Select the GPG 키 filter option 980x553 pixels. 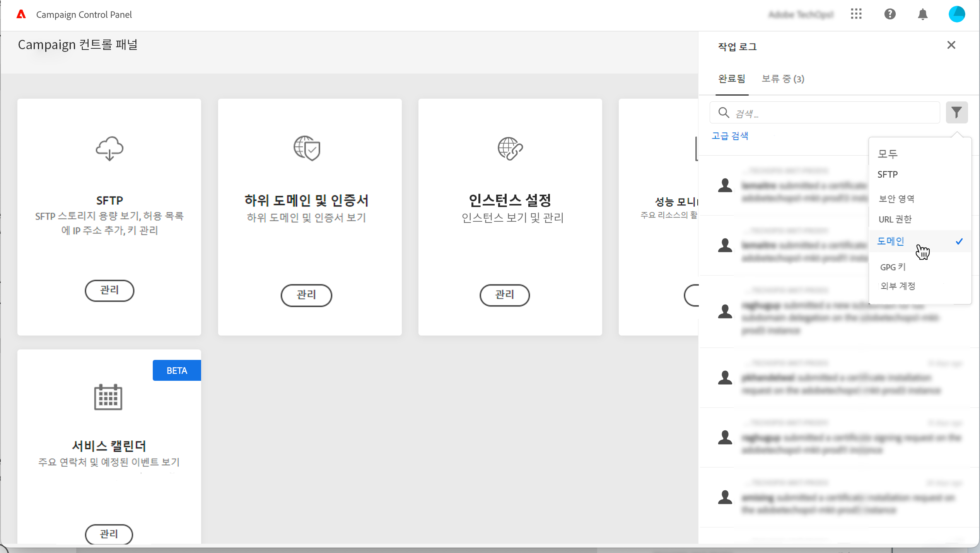[x=893, y=267]
